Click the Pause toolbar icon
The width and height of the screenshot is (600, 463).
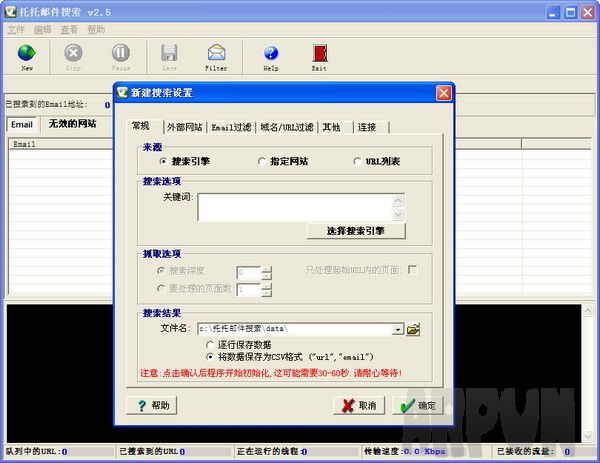pos(120,57)
